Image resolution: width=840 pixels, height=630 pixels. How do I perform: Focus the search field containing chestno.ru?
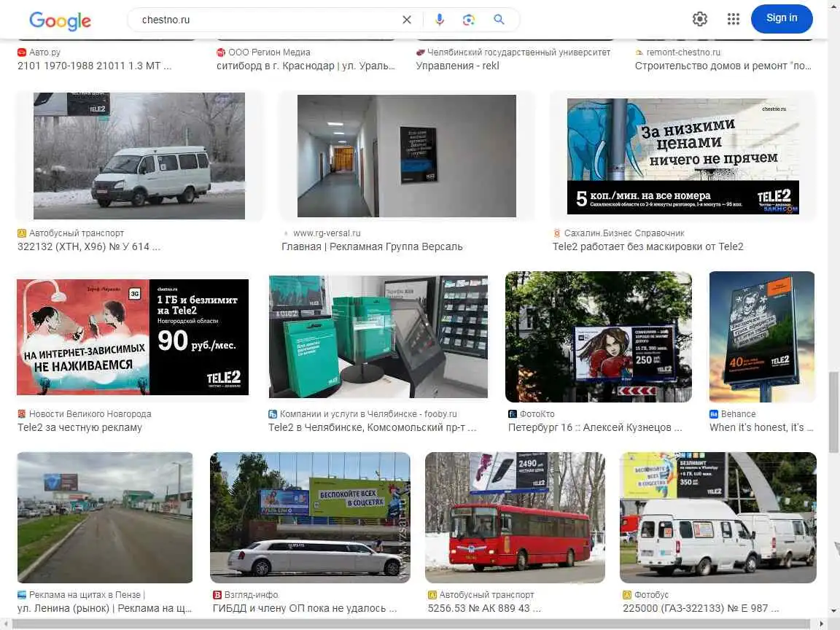point(268,20)
